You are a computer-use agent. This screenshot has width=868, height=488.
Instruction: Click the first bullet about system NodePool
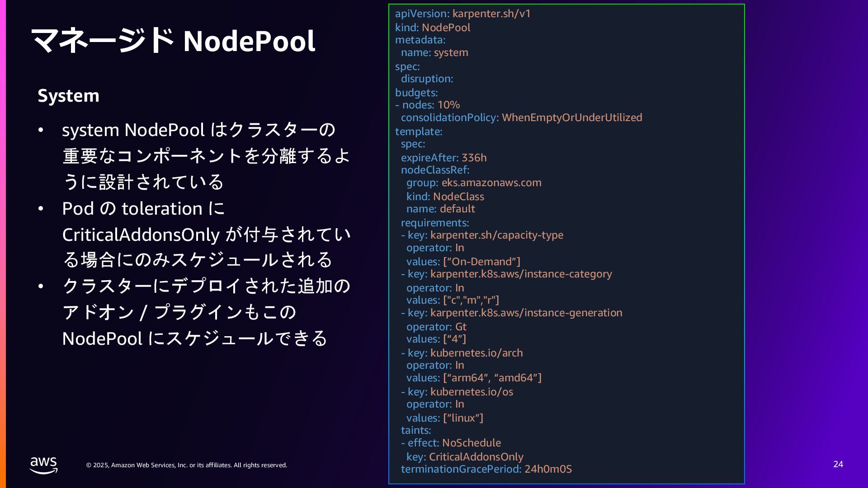pos(206,156)
